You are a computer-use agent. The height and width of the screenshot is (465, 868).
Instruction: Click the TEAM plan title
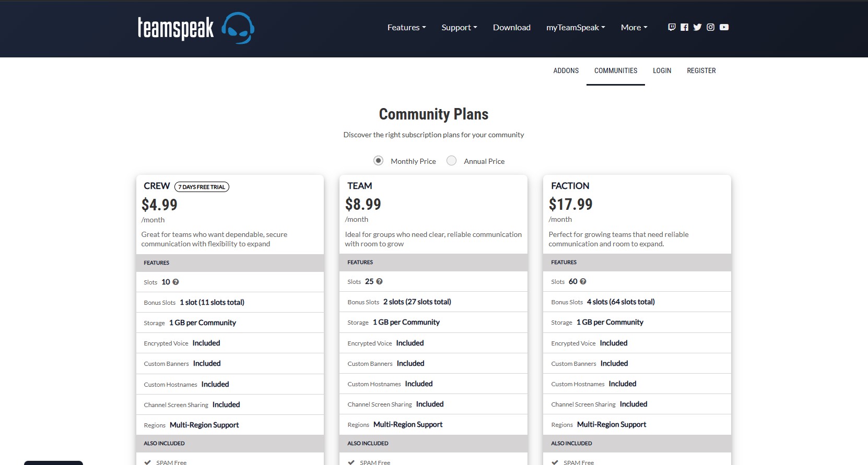pyautogui.click(x=360, y=186)
